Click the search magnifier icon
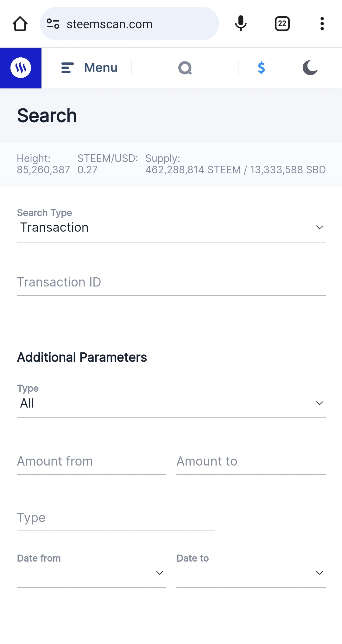The height and width of the screenshot is (644, 342). click(185, 68)
